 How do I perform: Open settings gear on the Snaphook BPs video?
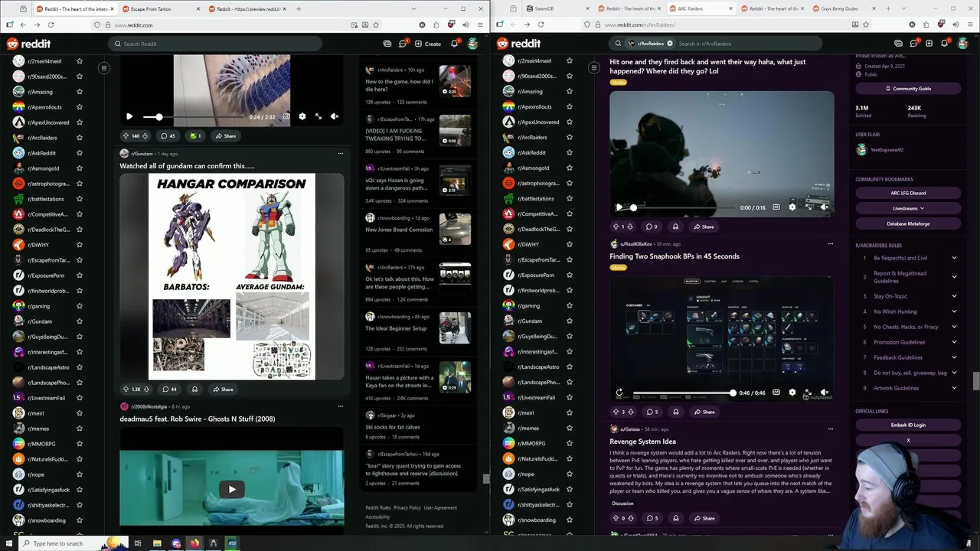tap(792, 393)
